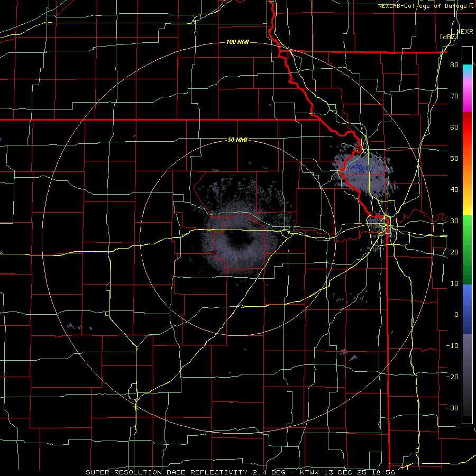Viewport: 476px width, 476px height.
Task: Click the blue segment of reflectivity color bar
Action: (467, 309)
